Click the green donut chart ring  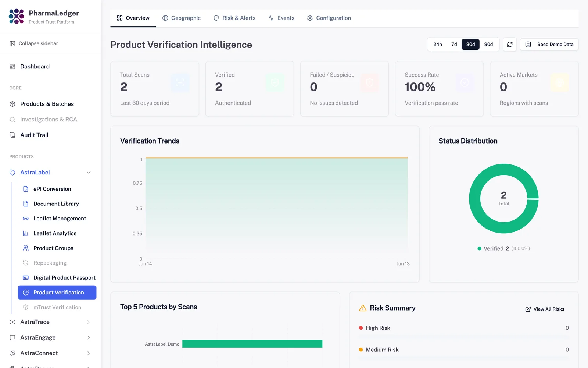tap(475, 199)
